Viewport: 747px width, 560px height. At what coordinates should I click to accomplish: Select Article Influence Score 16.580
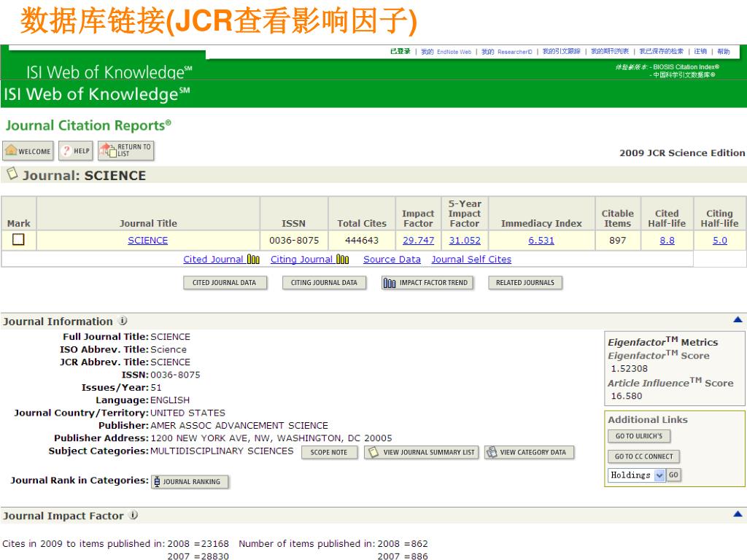click(x=627, y=396)
